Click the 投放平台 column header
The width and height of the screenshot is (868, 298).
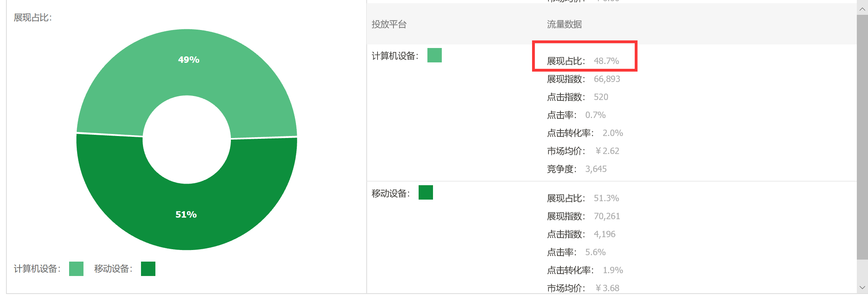point(389,24)
